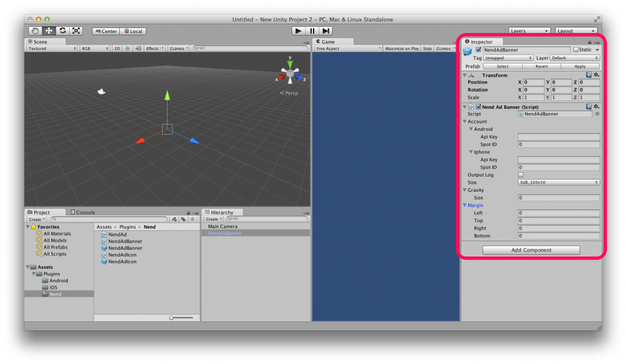The width and height of the screenshot is (626, 364).
Task: Click the Add Component button
Action: (x=531, y=250)
